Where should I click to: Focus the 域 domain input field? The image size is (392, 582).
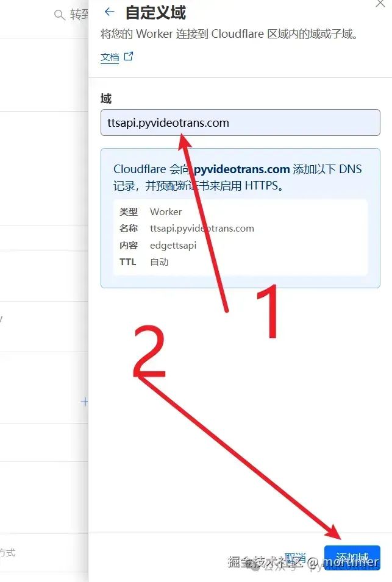click(x=240, y=122)
